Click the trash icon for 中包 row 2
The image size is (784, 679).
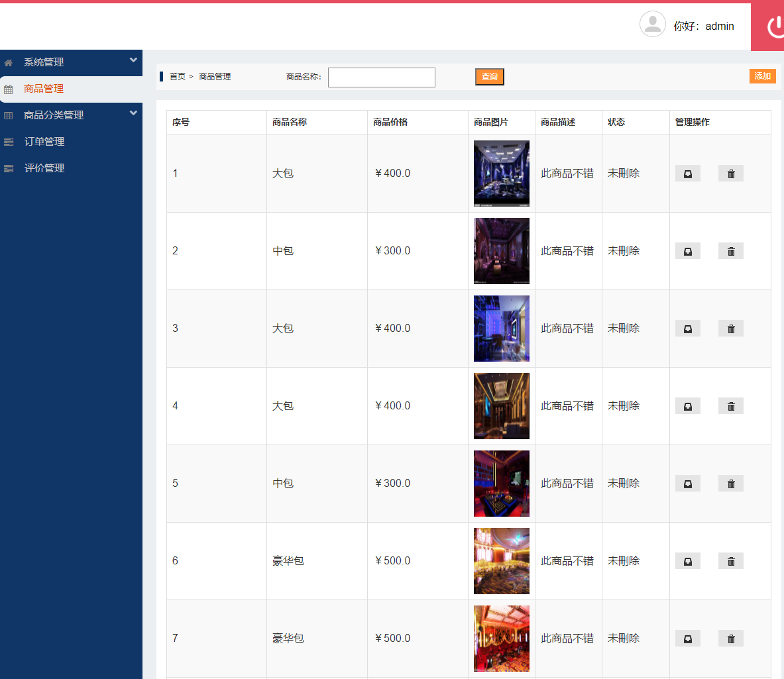[730, 250]
